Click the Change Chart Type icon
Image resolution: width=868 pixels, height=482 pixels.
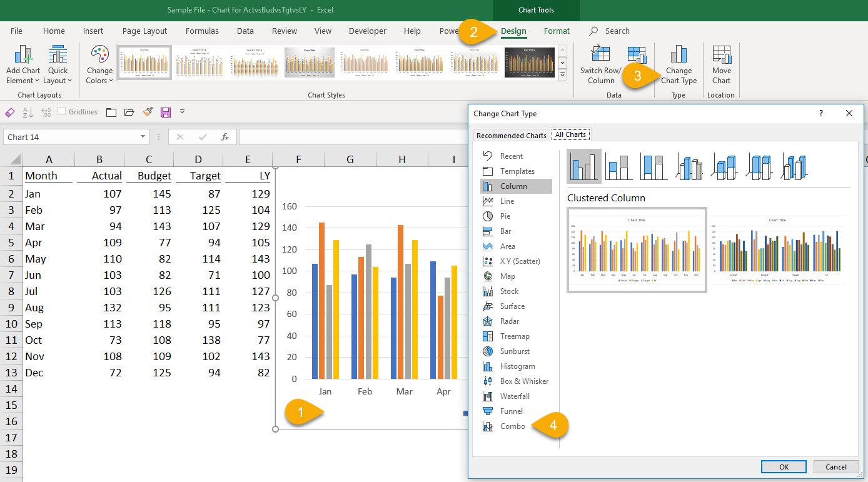click(679, 55)
